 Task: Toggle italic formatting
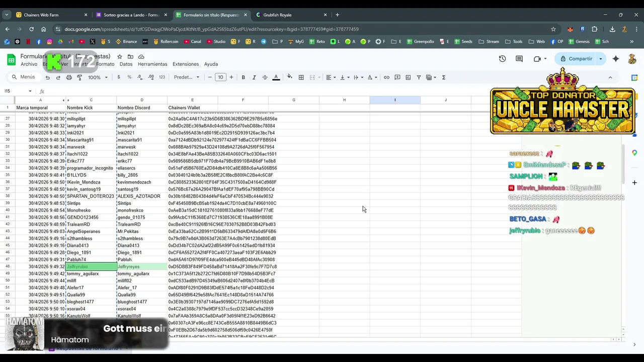[254, 77]
